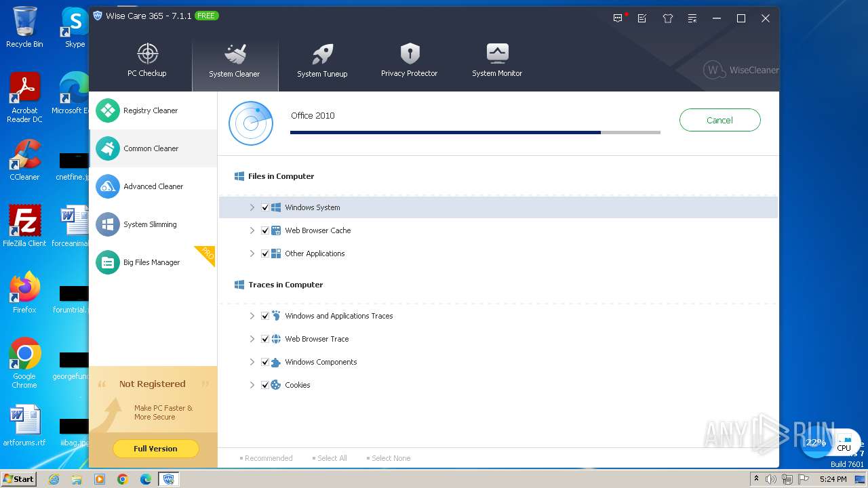
Task: Uncheck Windows and Applications Traces checkbox
Action: pos(265,316)
